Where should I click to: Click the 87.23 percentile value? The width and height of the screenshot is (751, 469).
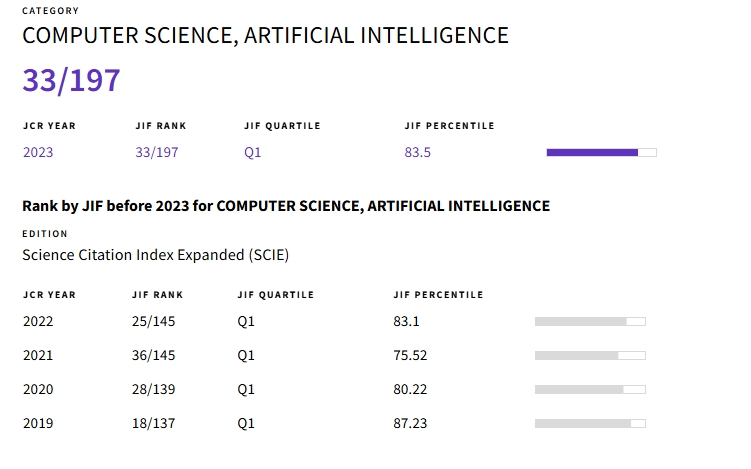pos(410,423)
